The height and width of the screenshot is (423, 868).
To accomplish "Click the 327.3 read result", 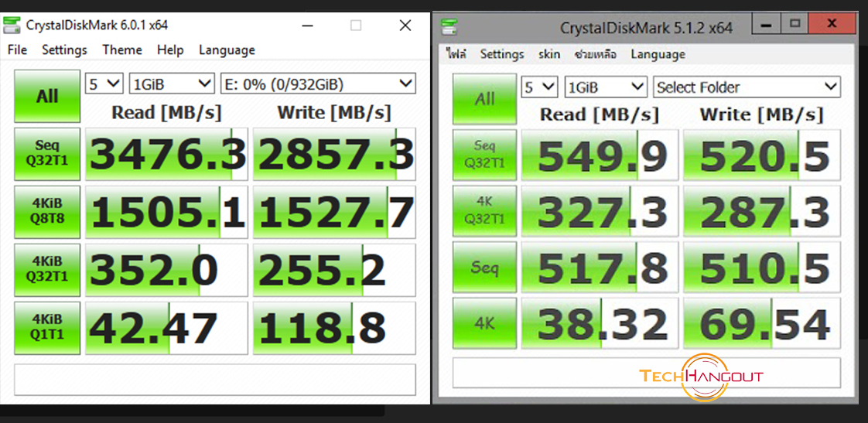I will coord(600,211).
